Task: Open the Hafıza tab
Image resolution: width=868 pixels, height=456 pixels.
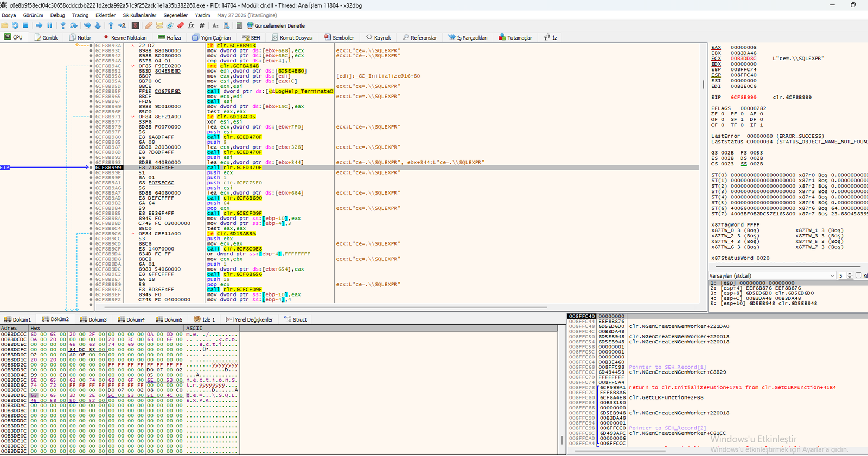Action: (x=169, y=37)
